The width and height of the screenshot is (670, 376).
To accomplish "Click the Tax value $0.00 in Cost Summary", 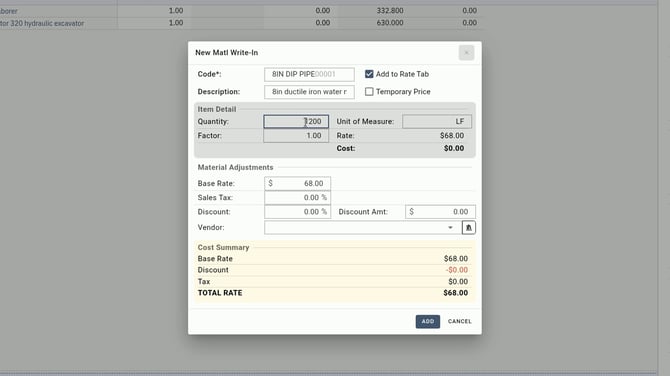I will pyautogui.click(x=458, y=282).
